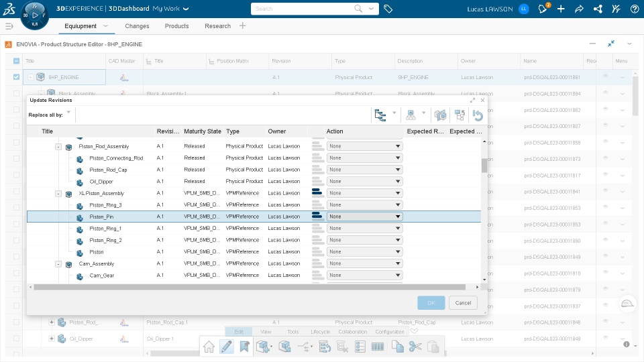Click the scissors cut icon in action bar

pyautogui.click(x=415, y=347)
